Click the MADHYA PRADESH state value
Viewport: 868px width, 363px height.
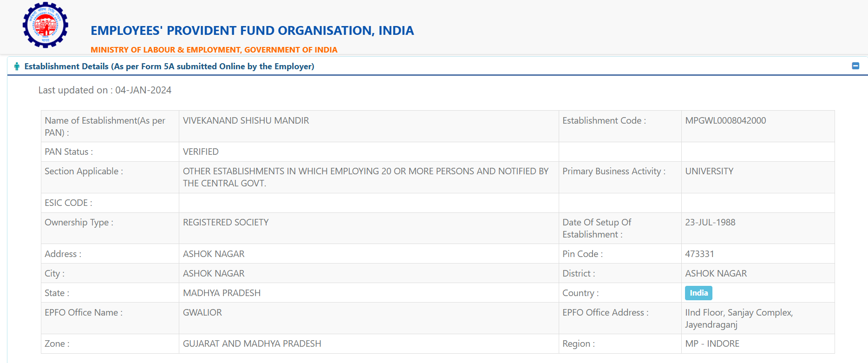[222, 293]
